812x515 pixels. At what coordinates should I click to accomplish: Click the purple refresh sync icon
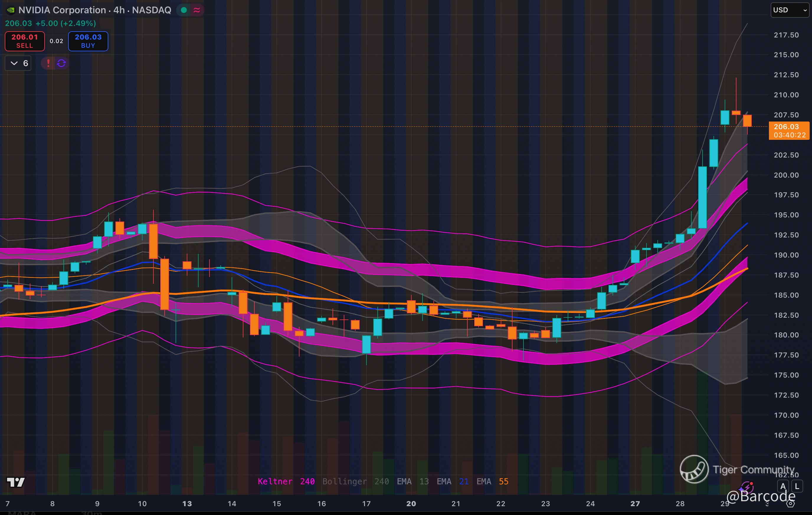61,63
